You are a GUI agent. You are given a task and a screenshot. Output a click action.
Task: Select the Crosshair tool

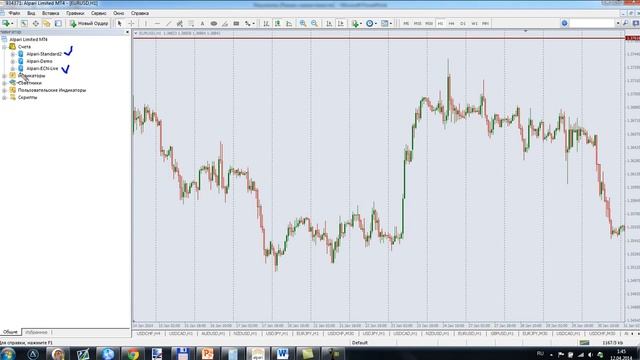click(x=131, y=24)
